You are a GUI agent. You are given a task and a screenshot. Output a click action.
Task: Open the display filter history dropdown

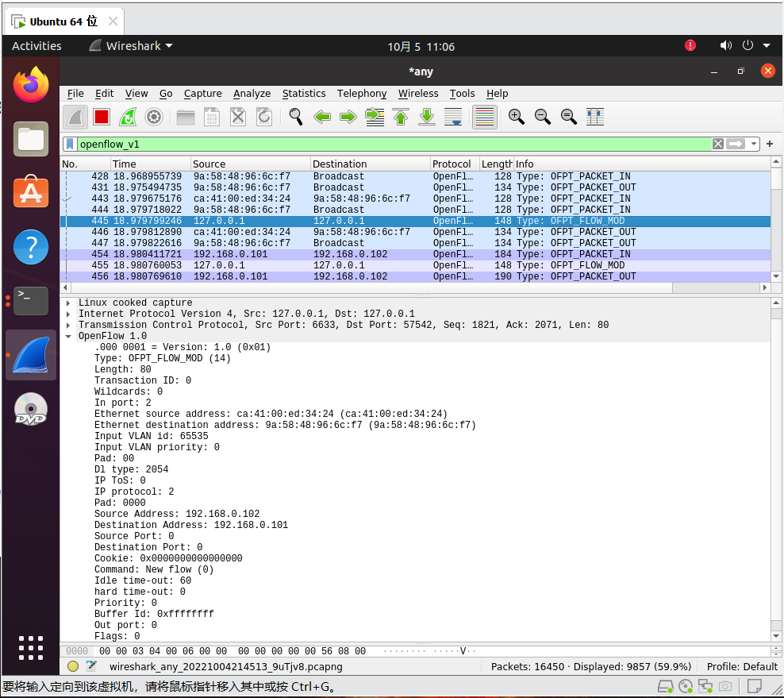(x=754, y=144)
